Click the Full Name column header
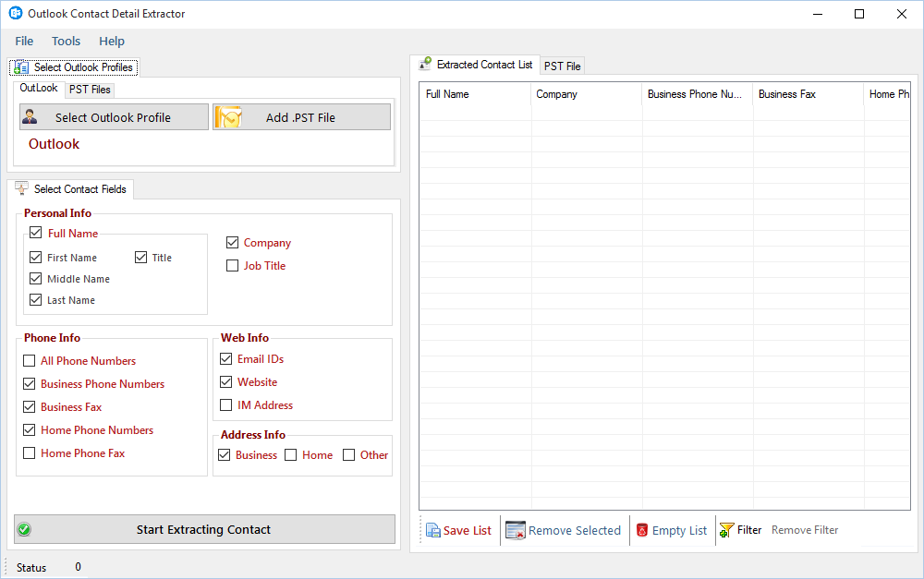This screenshot has height=579, width=924. (475, 94)
